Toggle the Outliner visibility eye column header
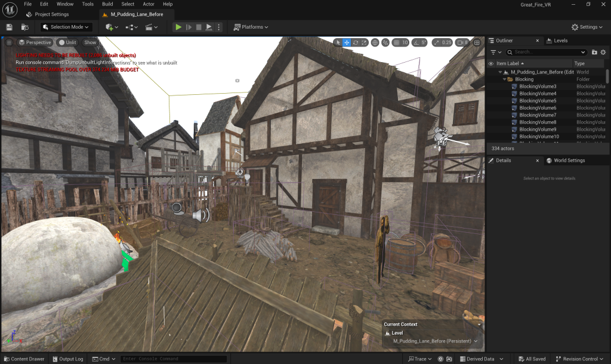The width and height of the screenshot is (611, 364). (x=491, y=63)
